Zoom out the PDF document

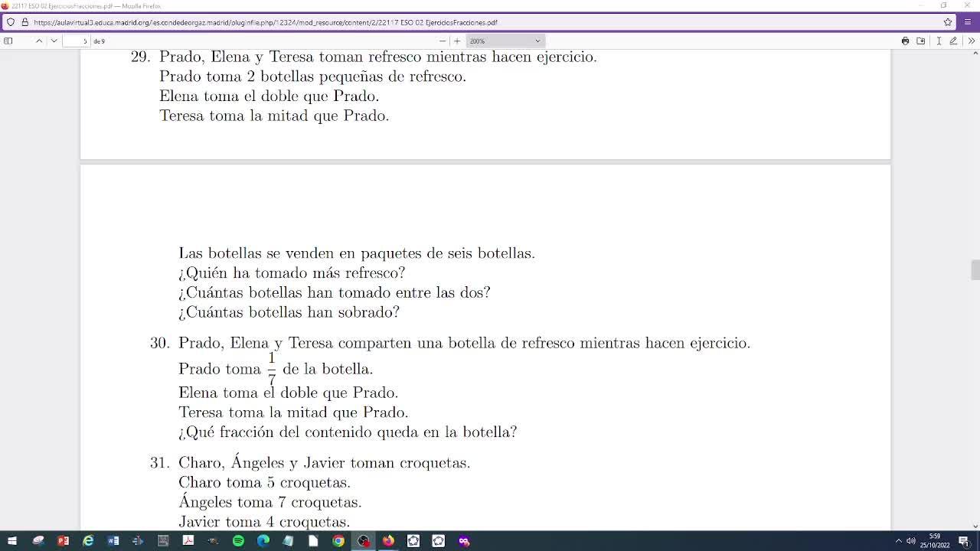coord(442,41)
